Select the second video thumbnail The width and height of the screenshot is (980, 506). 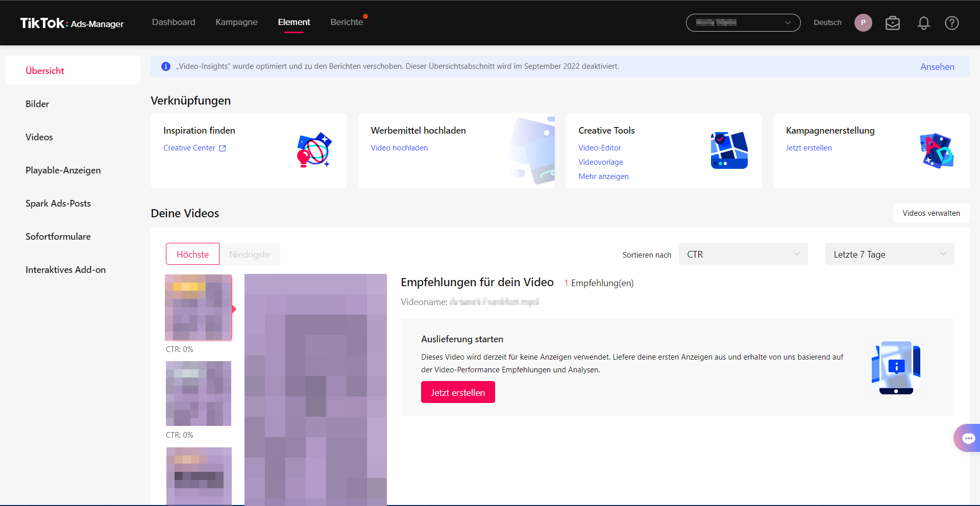[x=199, y=393]
